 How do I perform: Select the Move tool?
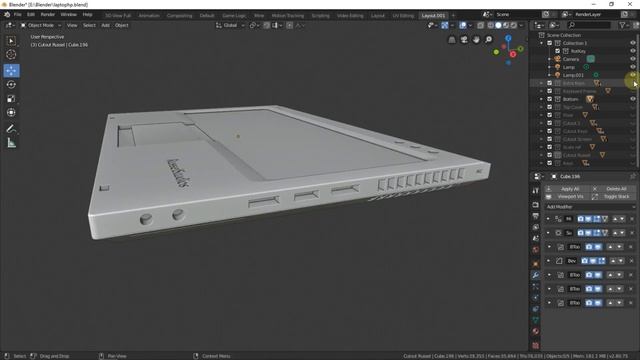[11, 71]
